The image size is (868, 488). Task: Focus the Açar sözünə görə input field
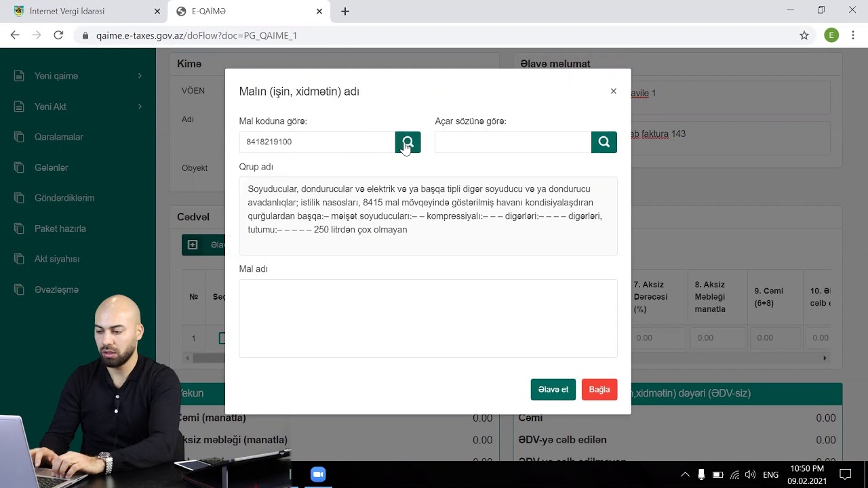point(513,142)
